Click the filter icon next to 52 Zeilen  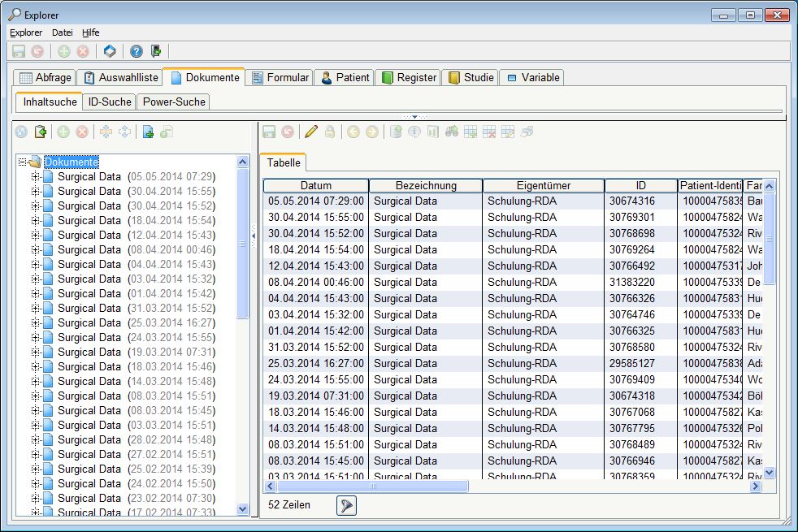346,505
